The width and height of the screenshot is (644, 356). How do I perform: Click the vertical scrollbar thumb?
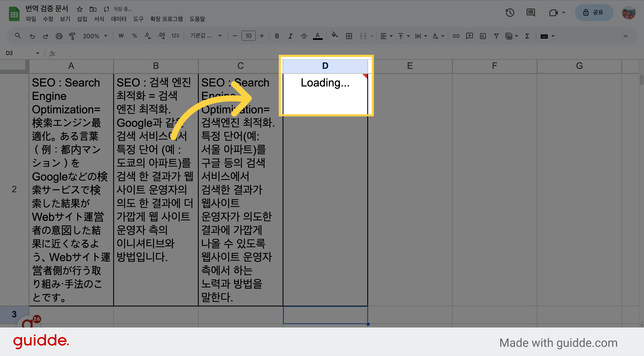click(641, 80)
